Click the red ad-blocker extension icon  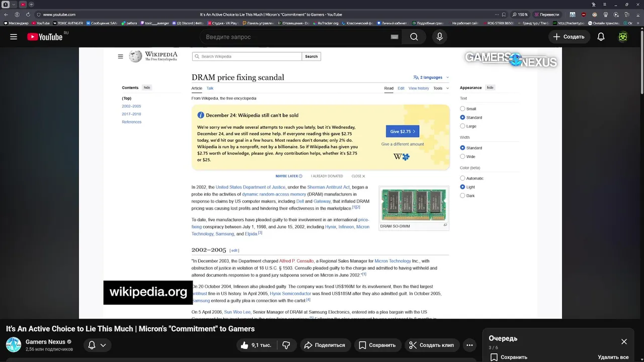[584, 15]
